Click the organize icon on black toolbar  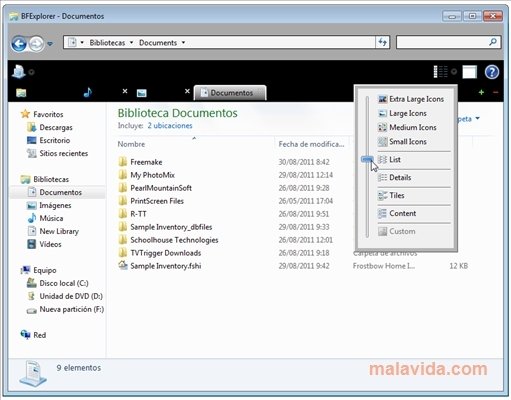coord(19,72)
